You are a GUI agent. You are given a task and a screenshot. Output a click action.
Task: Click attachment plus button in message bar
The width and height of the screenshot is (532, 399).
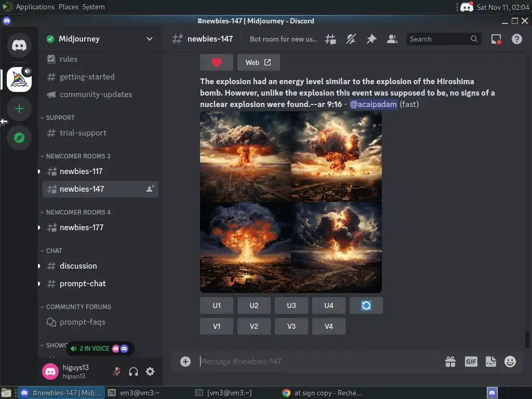[x=185, y=362]
